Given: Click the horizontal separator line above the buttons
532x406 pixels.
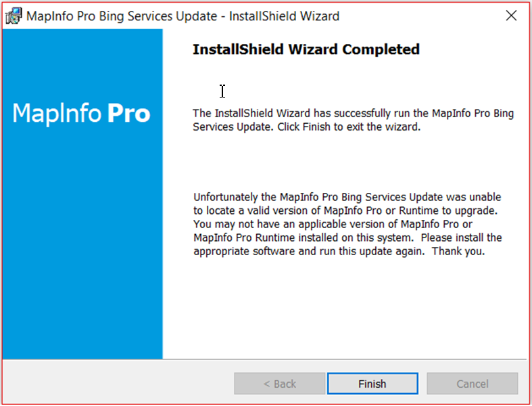Looking at the screenshot, I should [x=343, y=359].
